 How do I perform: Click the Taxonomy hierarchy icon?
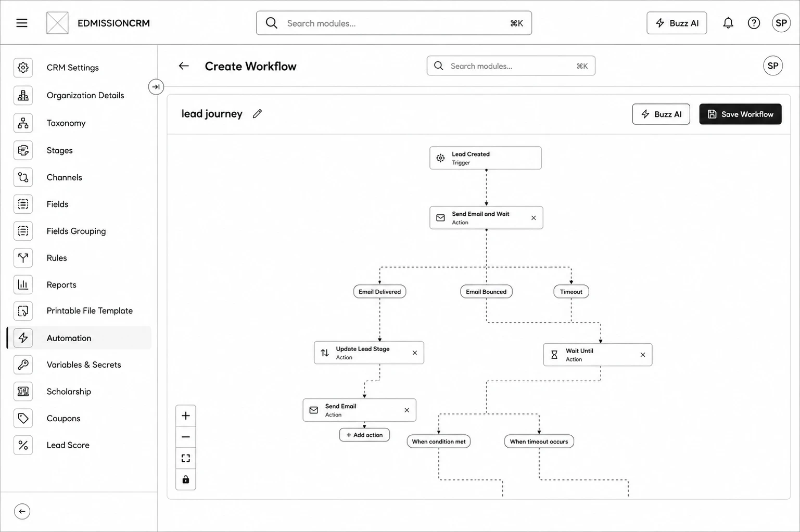(23, 123)
